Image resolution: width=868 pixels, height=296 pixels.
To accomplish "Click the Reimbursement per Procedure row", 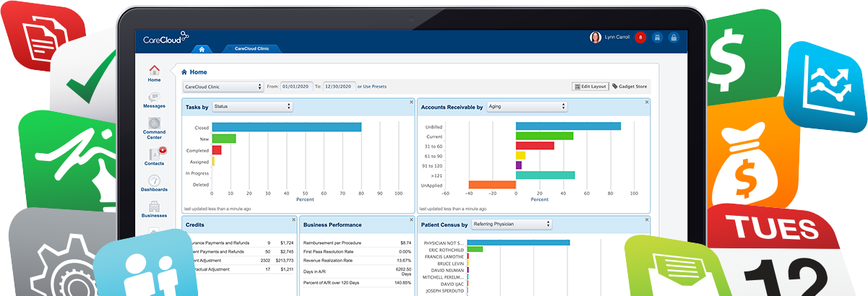I will click(357, 243).
